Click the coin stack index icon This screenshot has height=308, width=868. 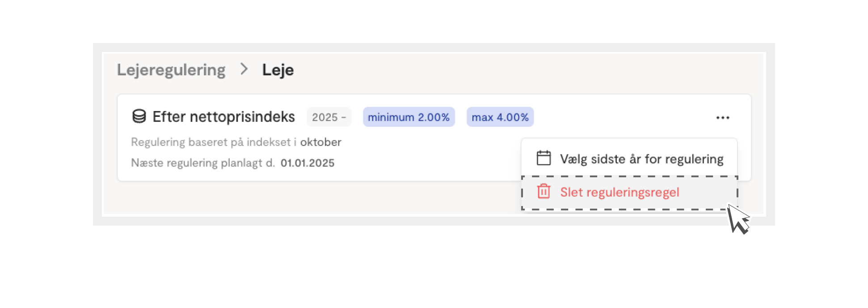139,116
